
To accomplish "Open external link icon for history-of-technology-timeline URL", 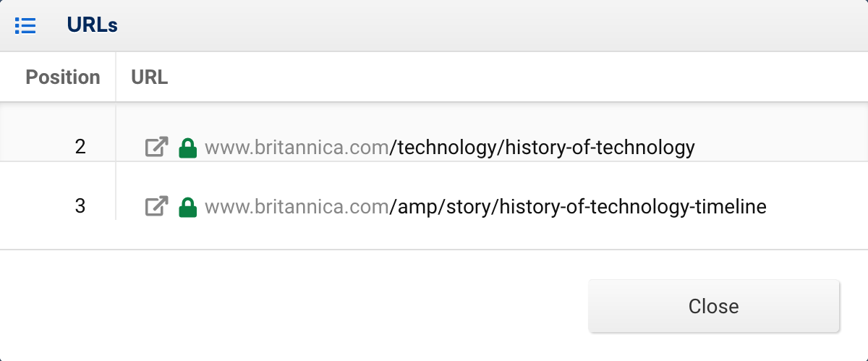I will click(x=157, y=207).
